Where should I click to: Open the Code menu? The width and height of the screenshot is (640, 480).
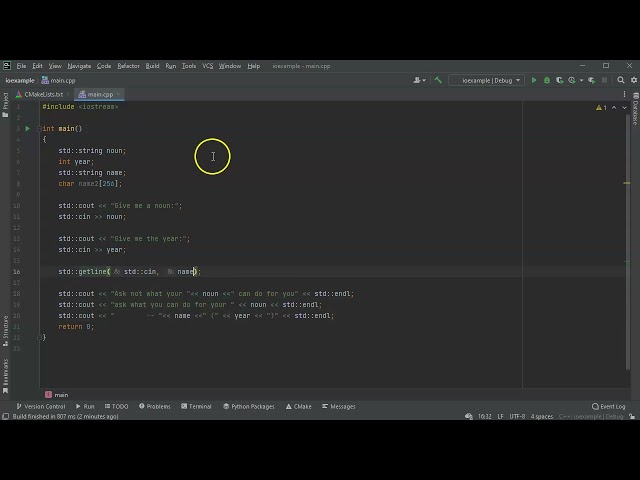tap(104, 66)
